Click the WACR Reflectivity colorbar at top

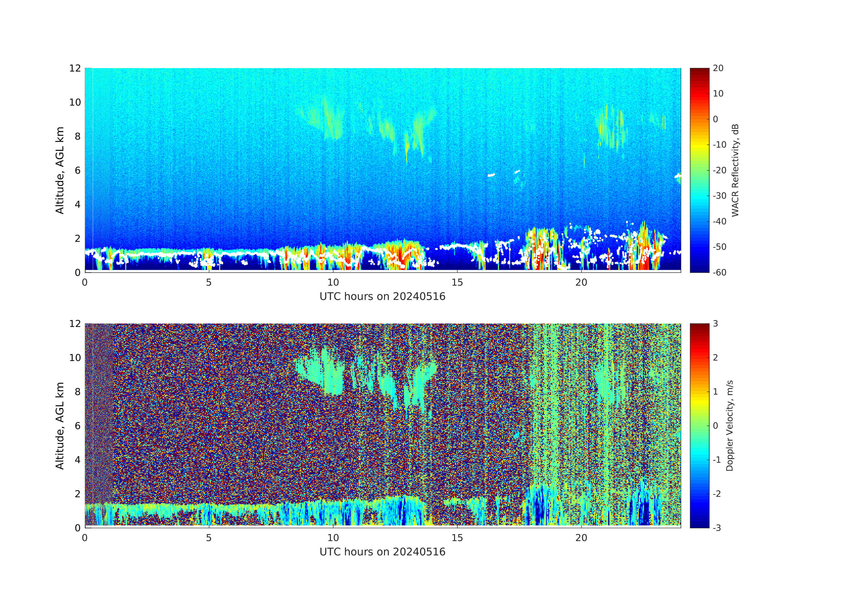(699, 170)
